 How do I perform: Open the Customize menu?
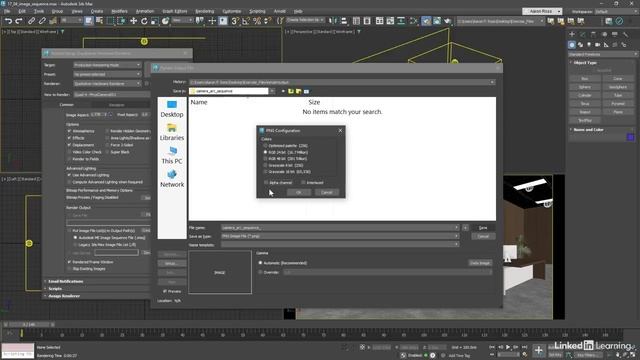point(231,11)
